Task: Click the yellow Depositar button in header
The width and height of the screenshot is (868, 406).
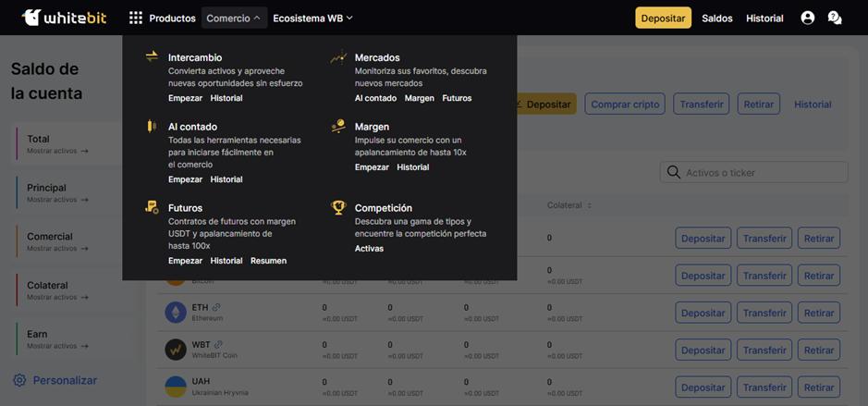Action: point(663,18)
